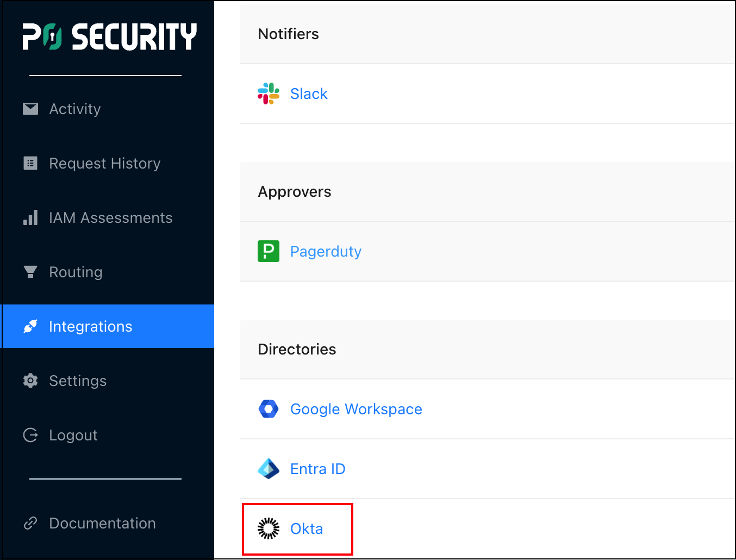Click the link icon beside Documentation
Image resolution: width=736 pixels, height=560 pixels.
30,523
